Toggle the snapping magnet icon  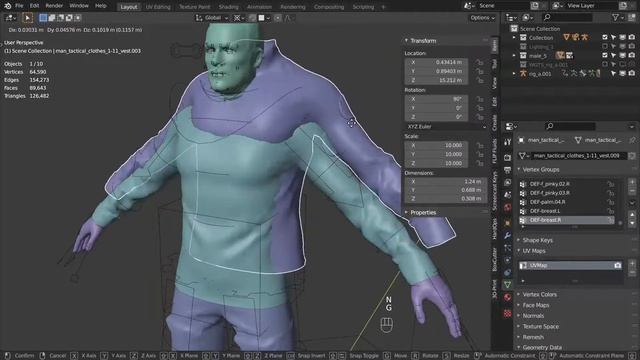(x=253, y=18)
